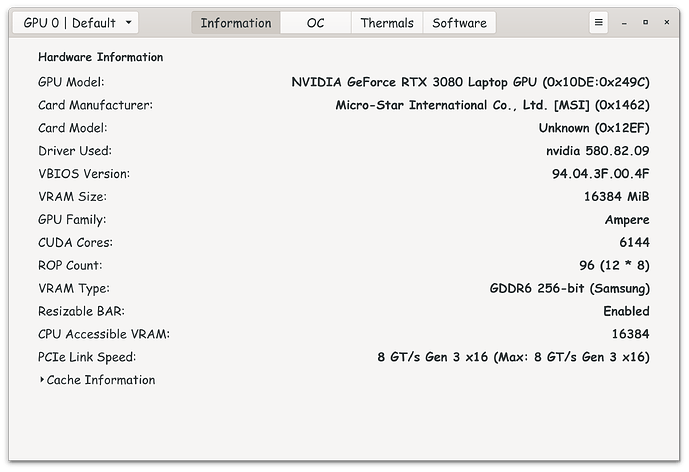The width and height of the screenshot is (689, 472).
Task: Click the Resizable BAR Enabled value
Action: click(x=626, y=312)
